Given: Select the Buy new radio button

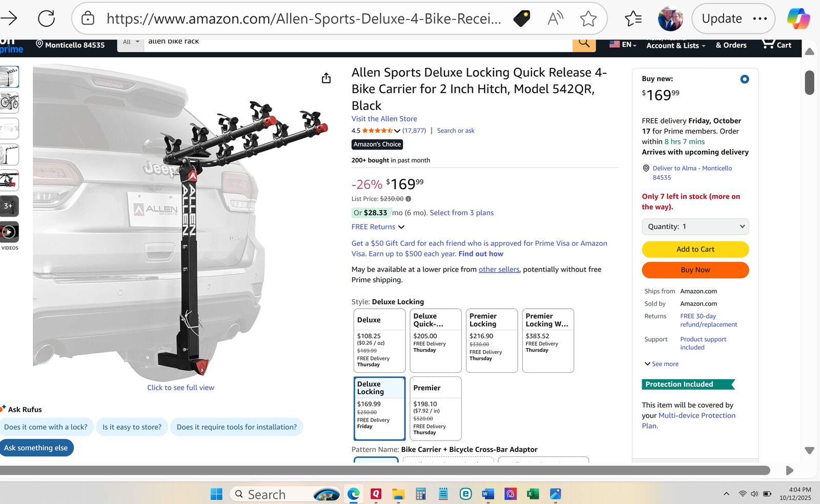Looking at the screenshot, I should tap(745, 79).
